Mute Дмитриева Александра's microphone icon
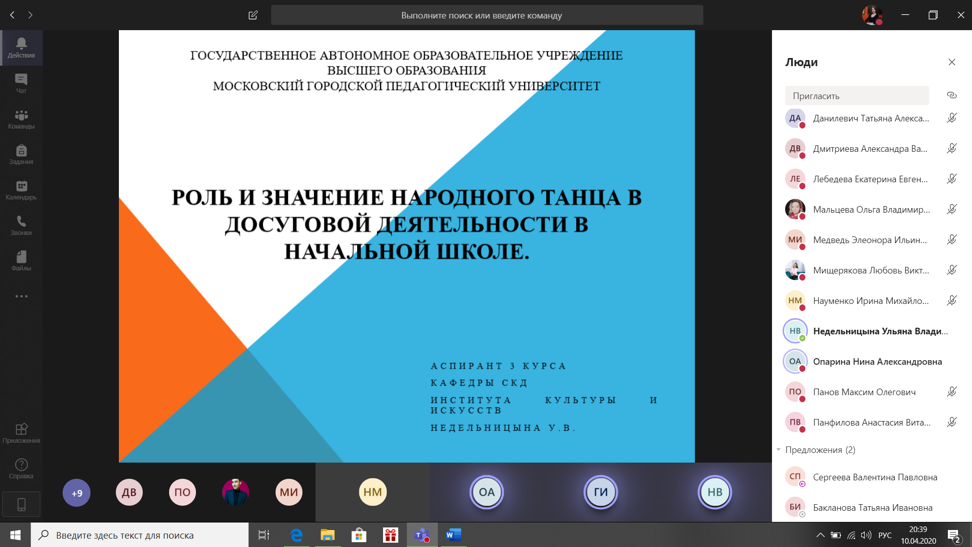 (952, 148)
